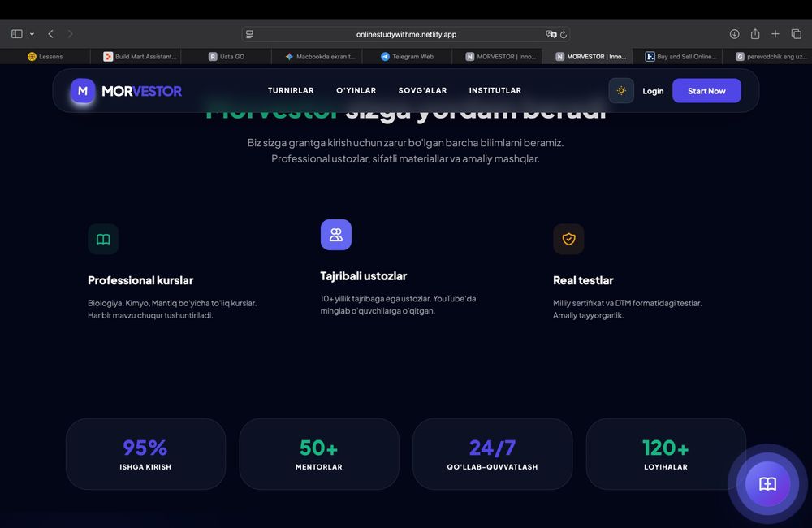The height and width of the screenshot is (528, 812).
Task: Click the Morvestor M logo icon
Action: [83, 91]
